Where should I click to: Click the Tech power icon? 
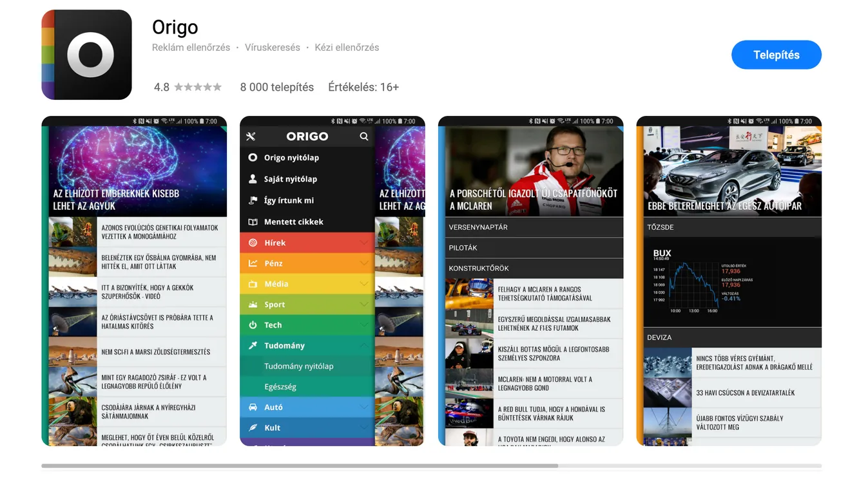(x=253, y=325)
